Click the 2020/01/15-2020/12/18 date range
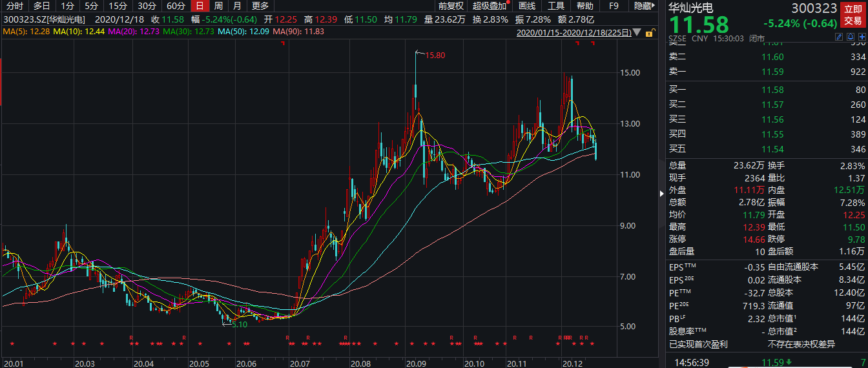 [574, 32]
